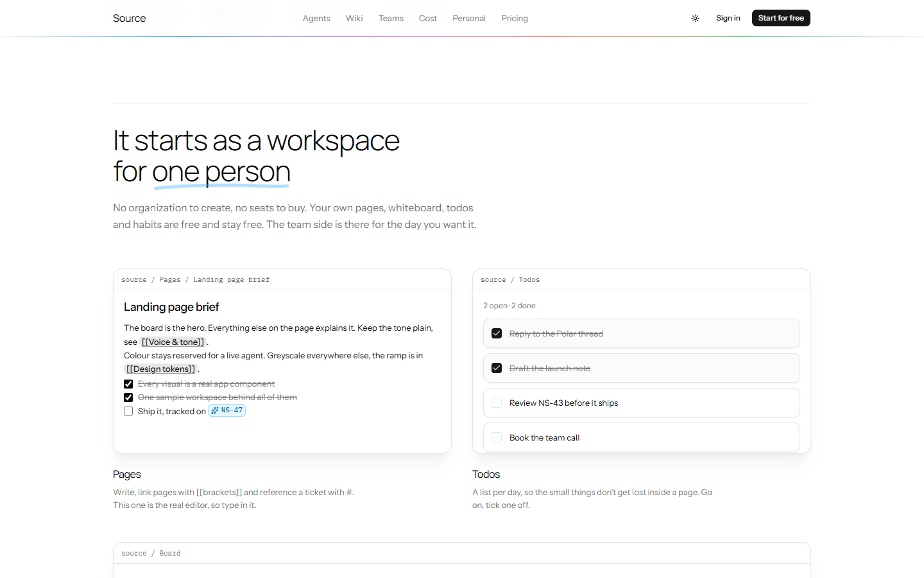
Task: Open the Cost nav item
Action: [428, 18]
